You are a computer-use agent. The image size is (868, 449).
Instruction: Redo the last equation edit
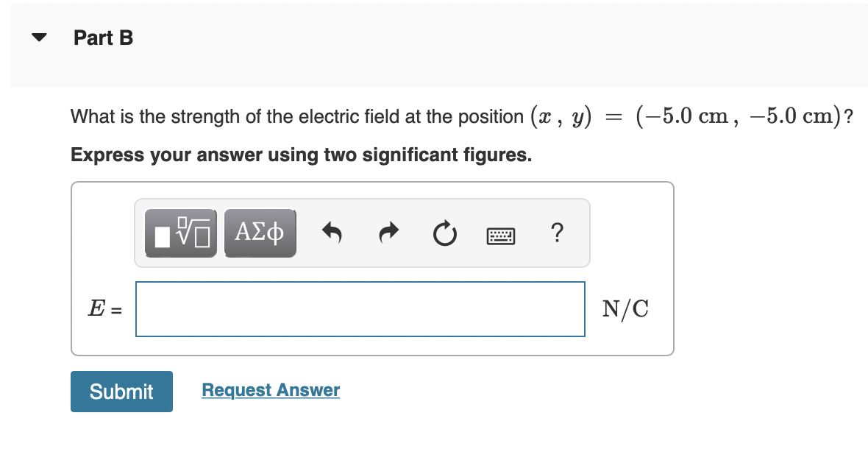pos(388,233)
